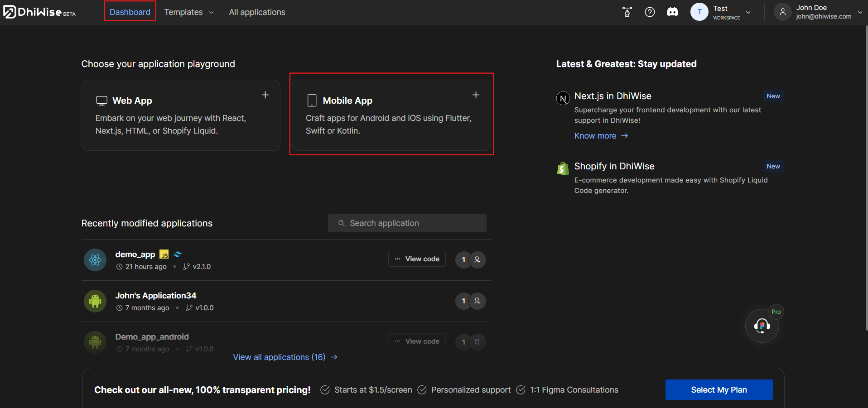Open All applications

(257, 12)
